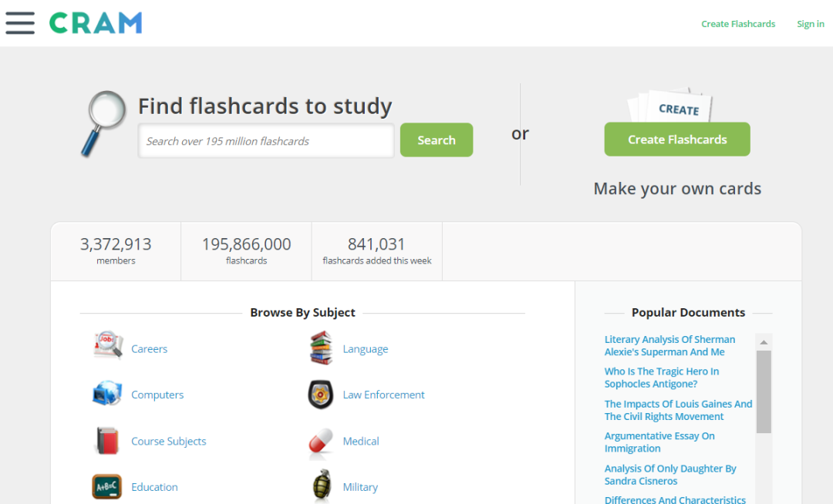Open Create Flashcards in top navigation
This screenshot has width=833, height=504.
[738, 24]
